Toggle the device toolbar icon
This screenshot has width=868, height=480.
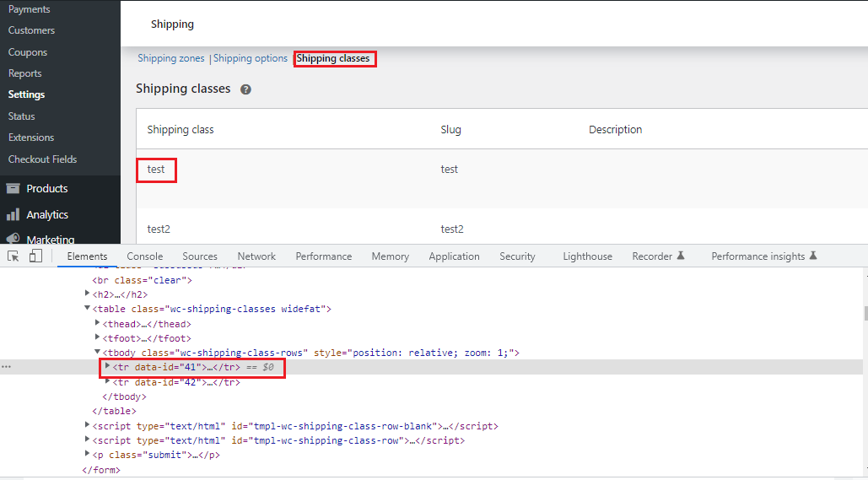click(x=36, y=256)
